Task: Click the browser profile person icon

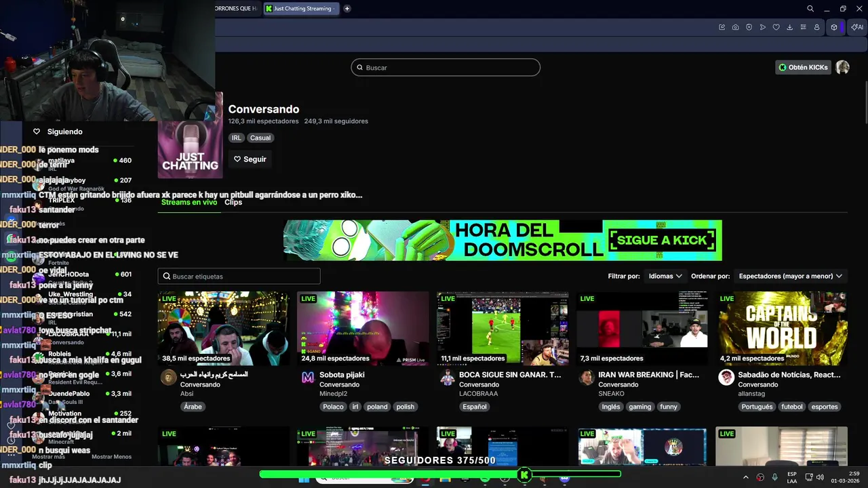Action: pyautogui.click(x=817, y=27)
